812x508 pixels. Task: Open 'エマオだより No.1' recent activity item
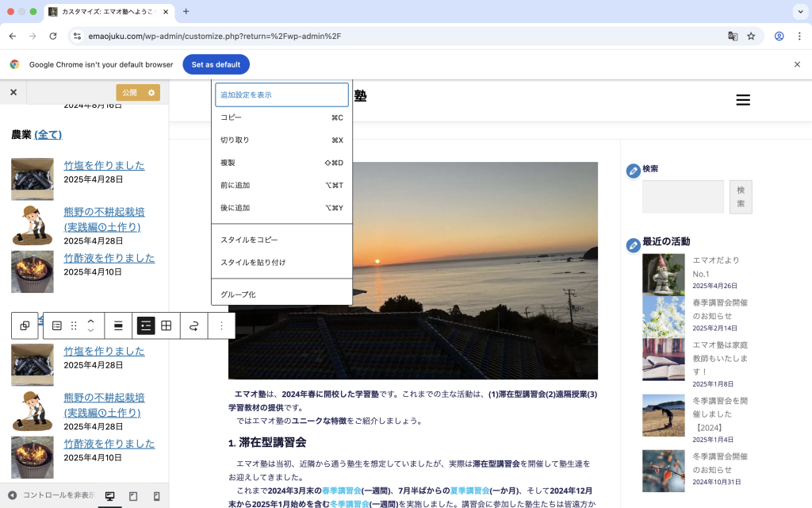tap(716, 267)
